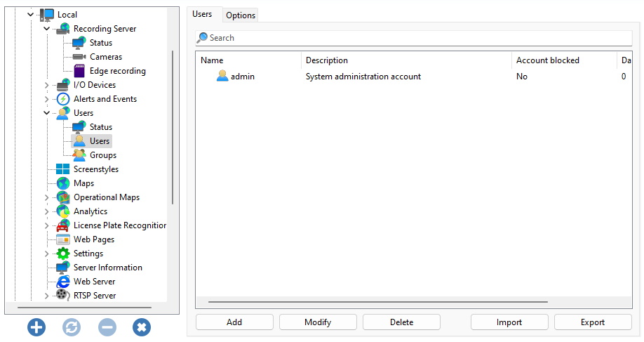Select the Cameras tree label
The height and width of the screenshot is (342, 644).
[x=106, y=57]
